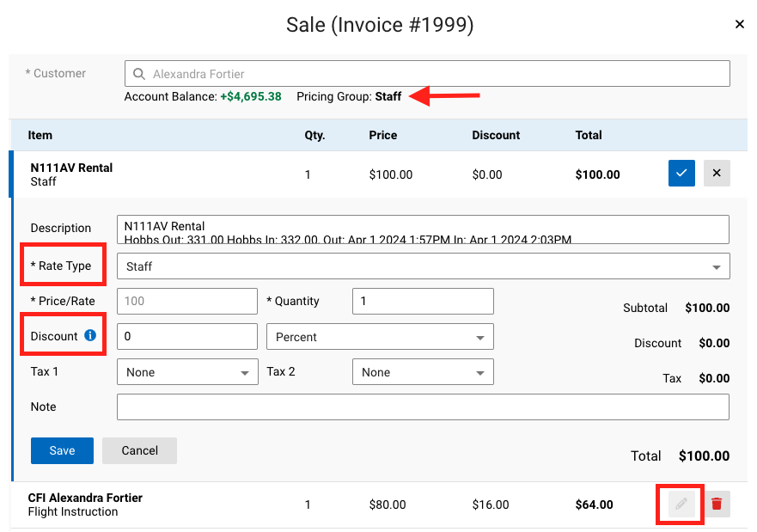Click the CFI Alexandra Fortier item name
The width and height of the screenshot is (757, 532).
[x=85, y=498]
